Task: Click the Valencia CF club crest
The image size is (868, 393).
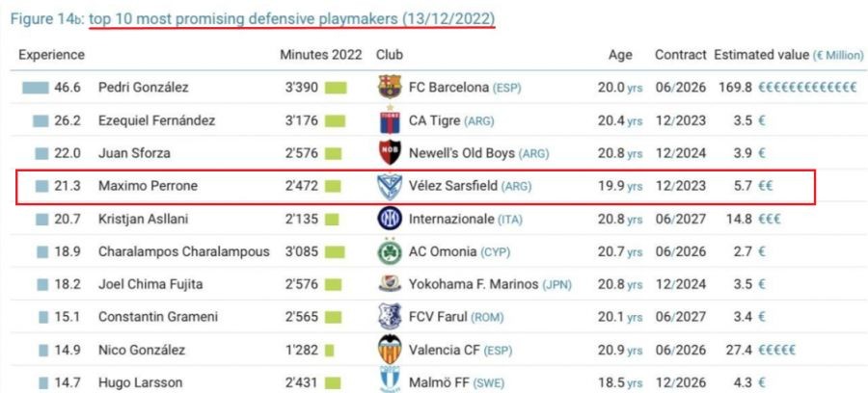Action: [x=389, y=350]
